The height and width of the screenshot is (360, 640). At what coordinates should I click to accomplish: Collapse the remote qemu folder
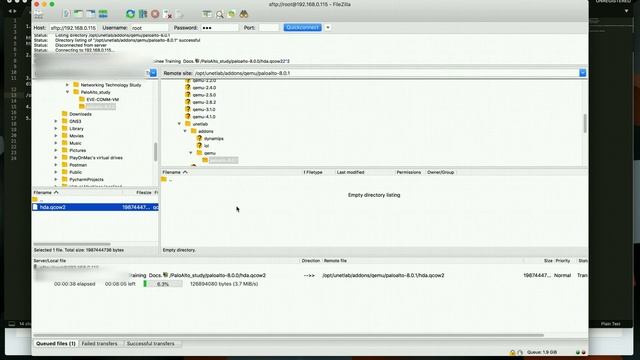point(191,153)
